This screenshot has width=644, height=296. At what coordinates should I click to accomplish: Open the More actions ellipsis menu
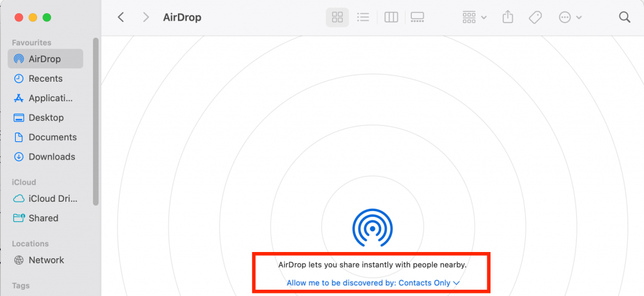click(570, 17)
